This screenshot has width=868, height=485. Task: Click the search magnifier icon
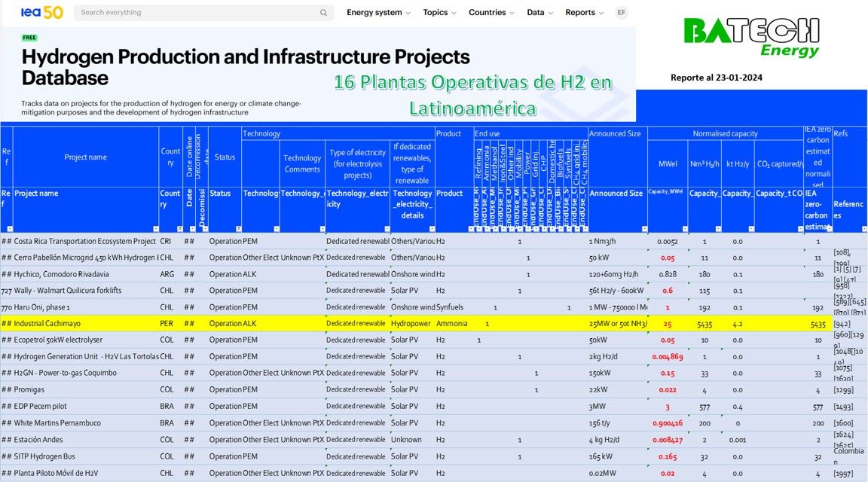point(323,13)
